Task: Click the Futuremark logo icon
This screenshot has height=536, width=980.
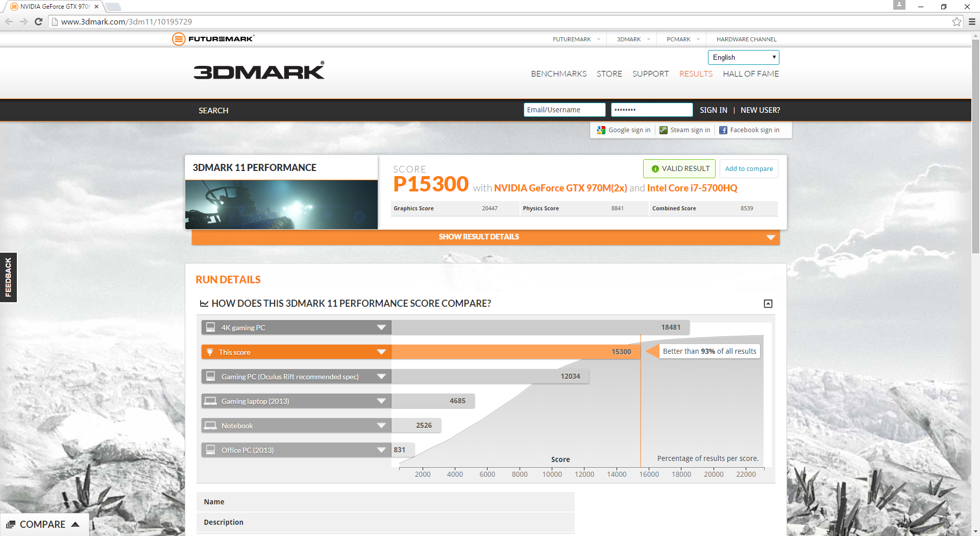Action: [x=178, y=39]
